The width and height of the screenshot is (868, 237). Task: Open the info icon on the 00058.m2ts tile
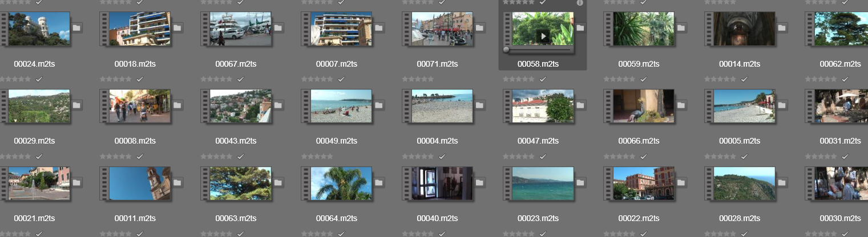pyautogui.click(x=580, y=2)
